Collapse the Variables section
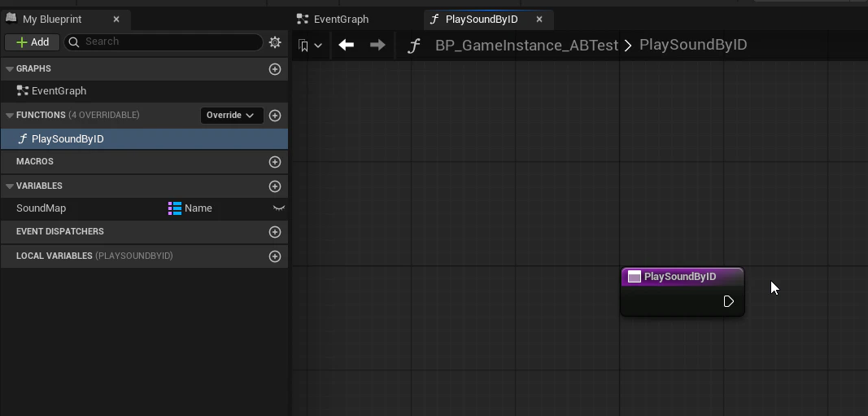Viewport: 868px width, 416px height. point(10,186)
